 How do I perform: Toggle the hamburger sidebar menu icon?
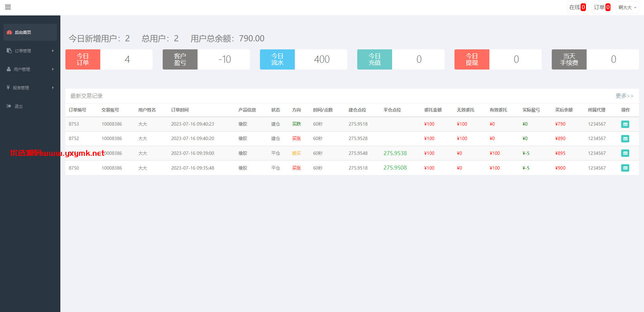tap(8, 7)
